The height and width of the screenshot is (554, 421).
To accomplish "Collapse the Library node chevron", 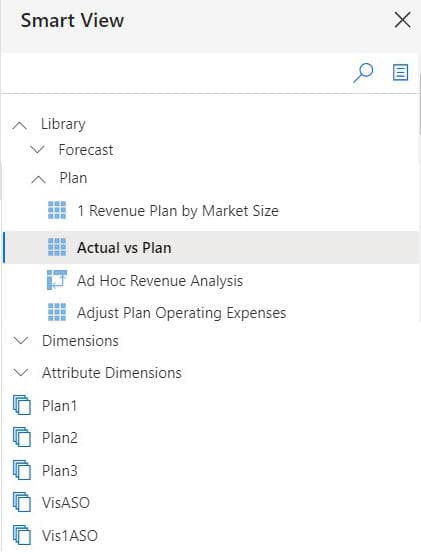I will coord(20,125).
